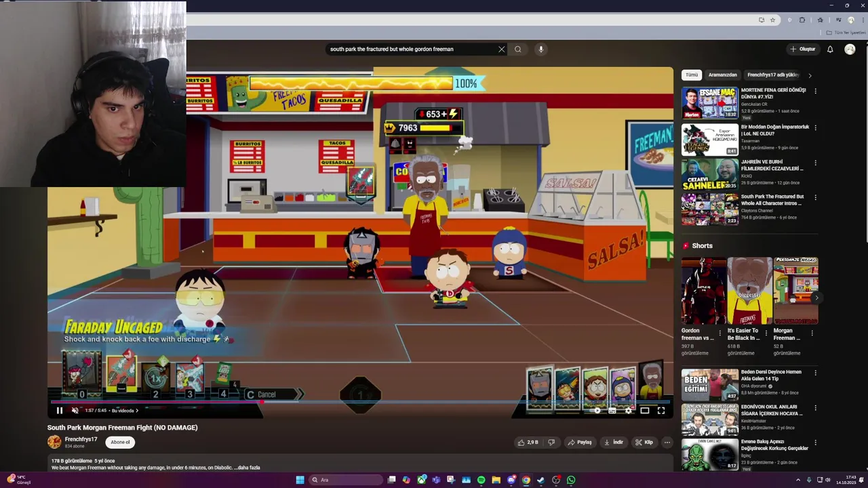Enter fullscreen video mode

(661, 410)
